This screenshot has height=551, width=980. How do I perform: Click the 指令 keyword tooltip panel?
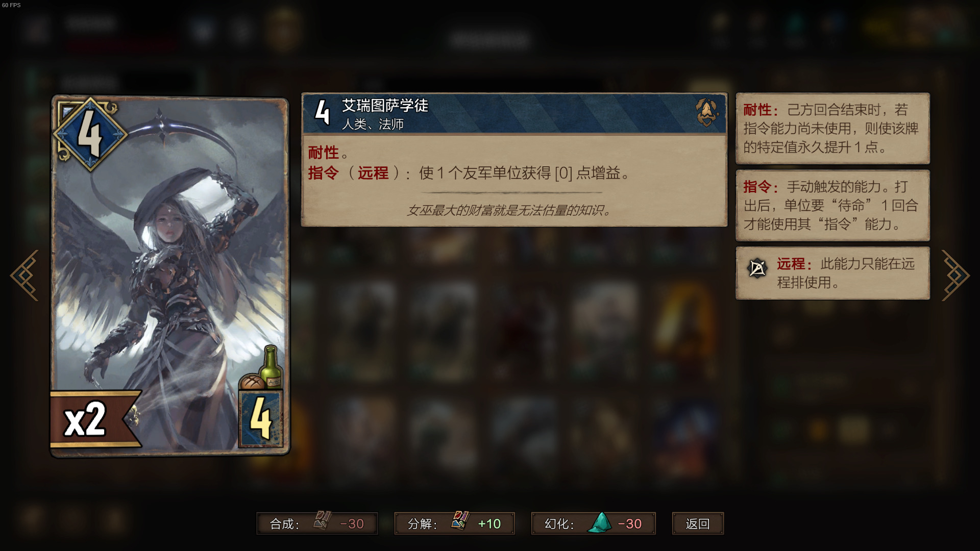point(832,205)
